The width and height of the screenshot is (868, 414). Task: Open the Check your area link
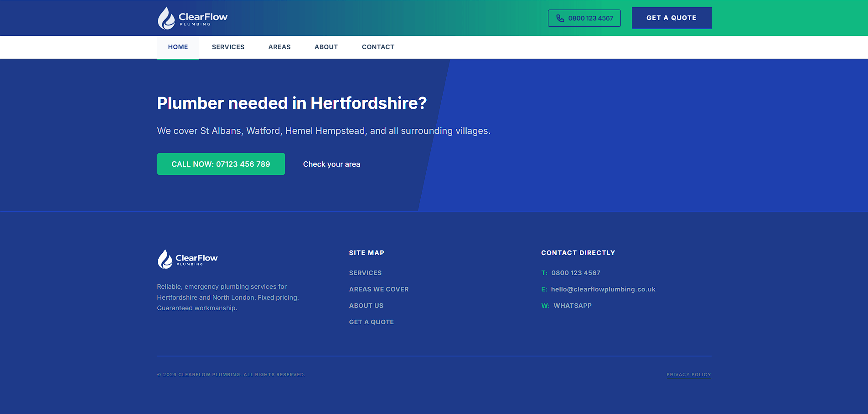coord(331,164)
